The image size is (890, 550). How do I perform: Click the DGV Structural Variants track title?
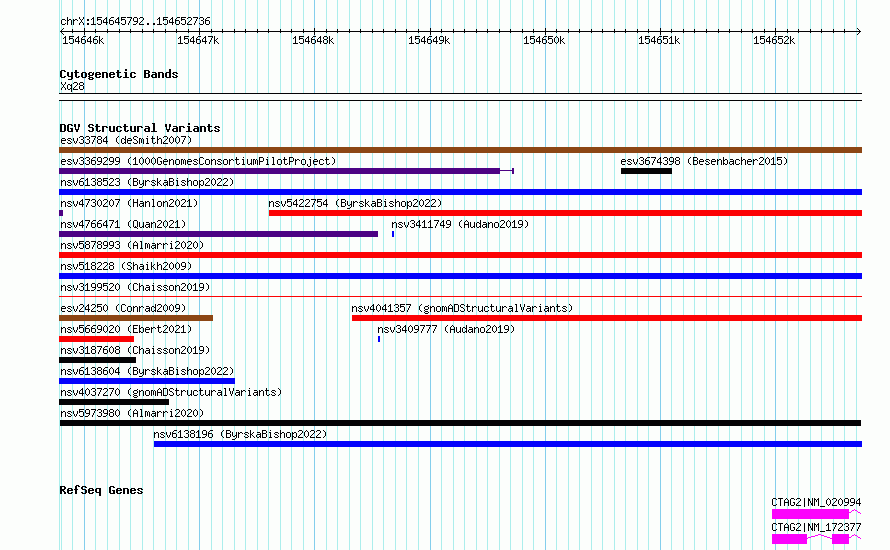140,128
